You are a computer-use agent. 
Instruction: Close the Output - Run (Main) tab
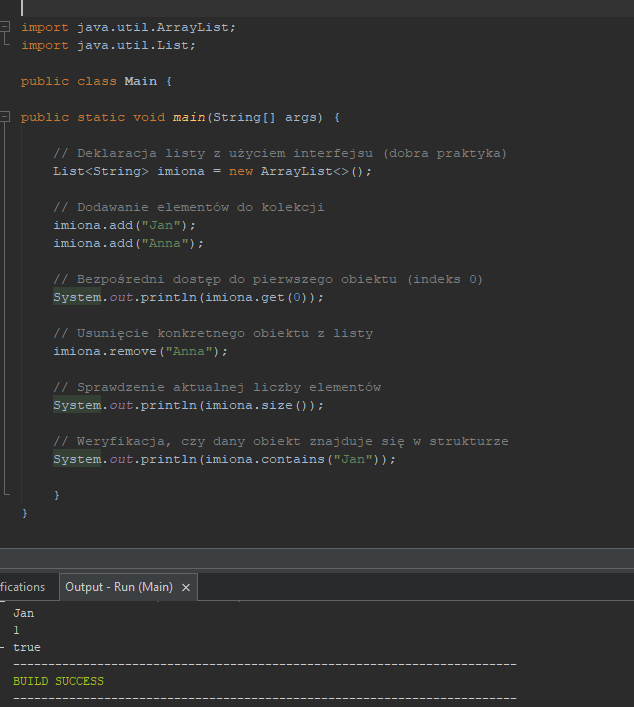click(186, 587)
